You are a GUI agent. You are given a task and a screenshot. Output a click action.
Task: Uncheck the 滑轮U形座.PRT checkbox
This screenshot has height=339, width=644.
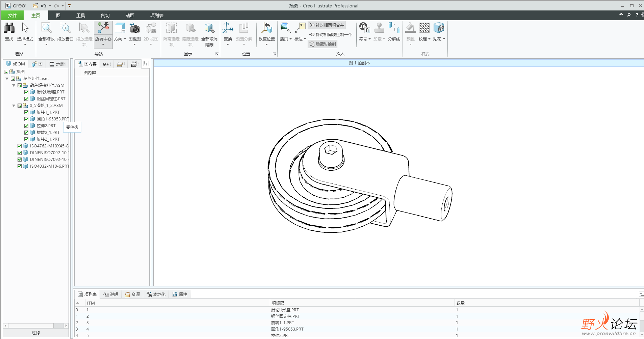pos(26,92)
